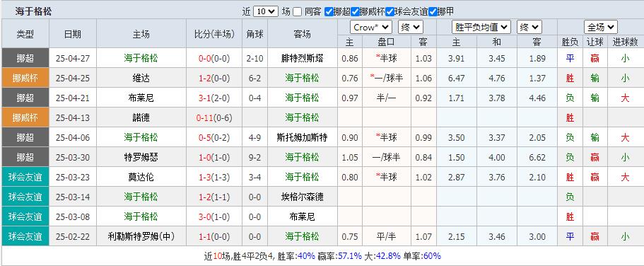Click the date 25-03-14
644x266 pixels.
73,197
